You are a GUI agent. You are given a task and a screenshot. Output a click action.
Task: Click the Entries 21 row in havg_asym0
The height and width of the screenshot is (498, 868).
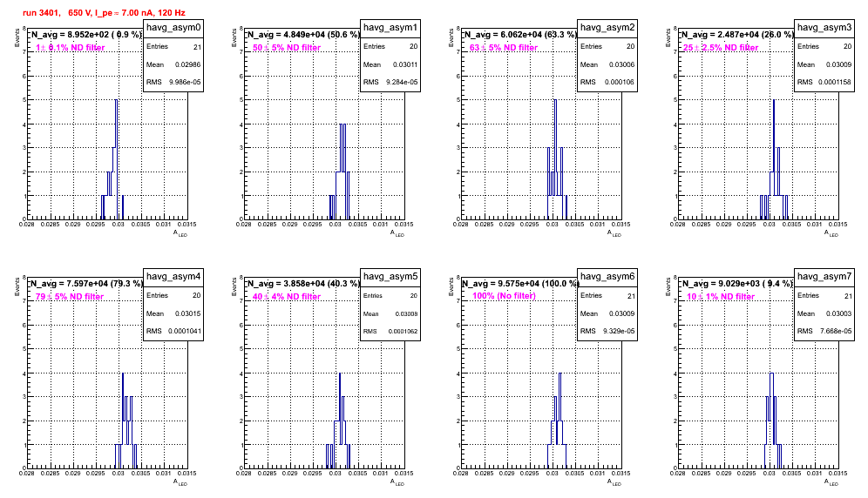[173, 47]
